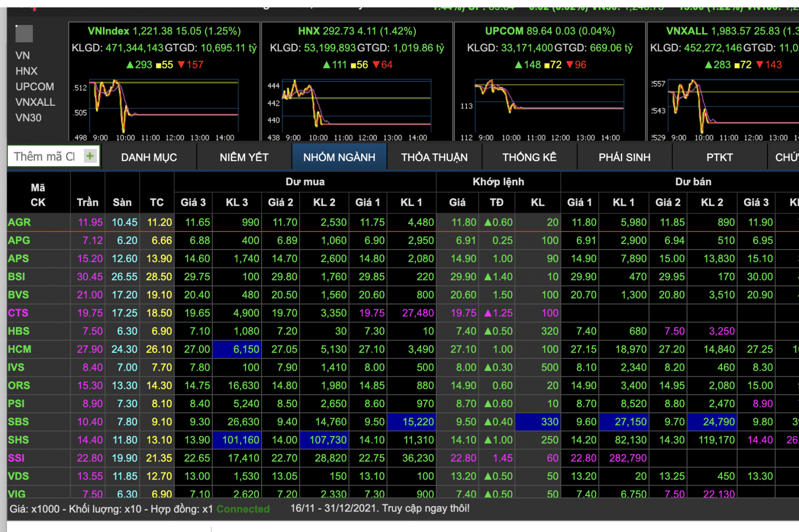
Task: Open stock symbol AGR
Action: click(19, 222)
